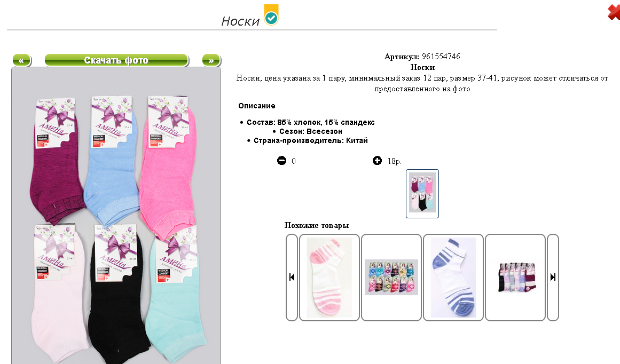Image resolution: width=620 pixels, height=364 pixels.
Task: Click the minus quantity icon
Action: [281, 161]
